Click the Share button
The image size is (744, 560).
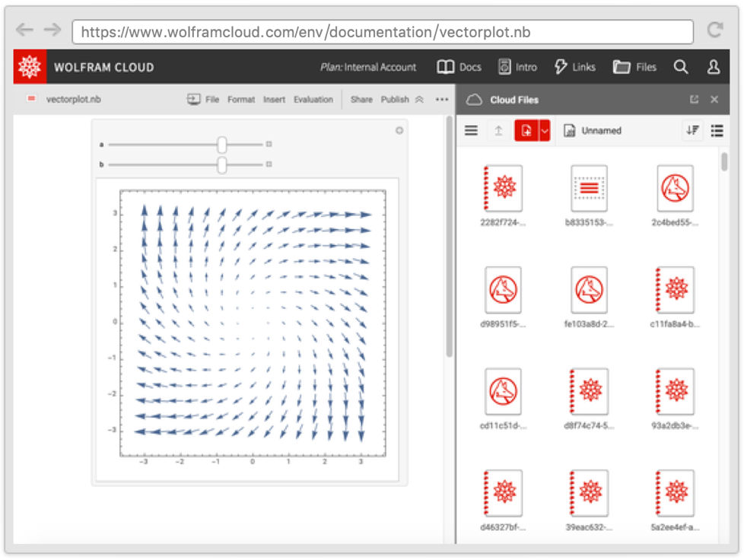[x=361, y=100]
